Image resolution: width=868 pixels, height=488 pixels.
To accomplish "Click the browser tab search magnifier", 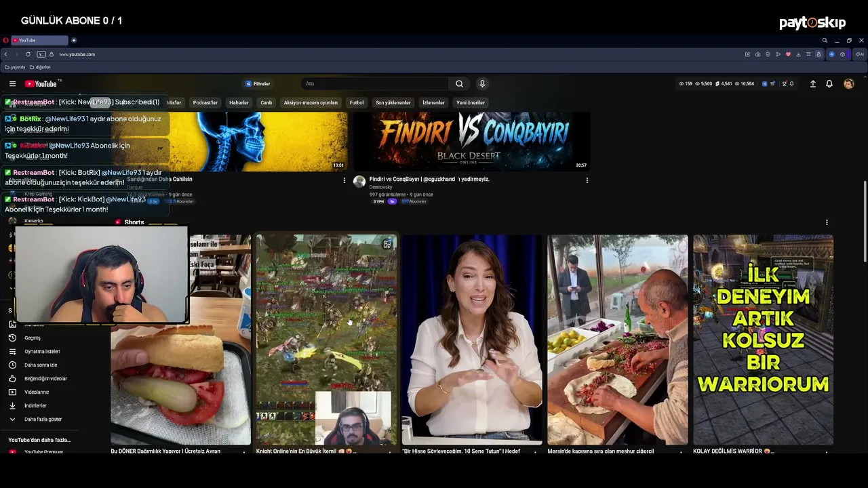I will [x=825, y=40].
